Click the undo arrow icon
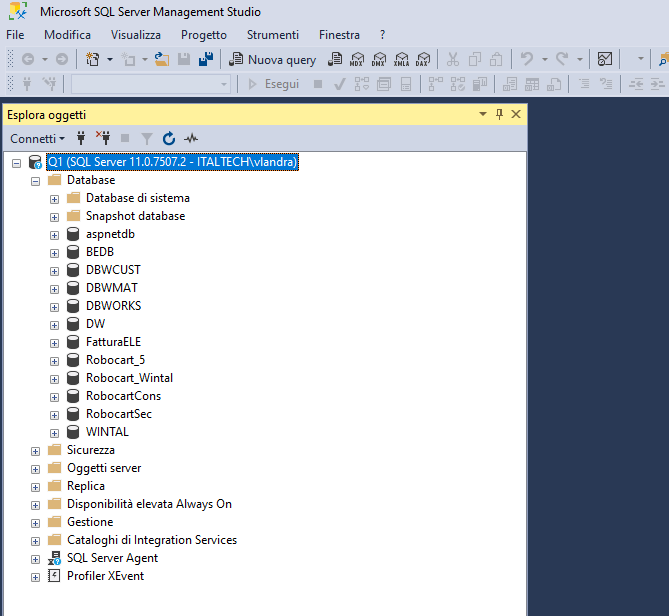Viewport: 669px width, 616px height. pos(527,59)
